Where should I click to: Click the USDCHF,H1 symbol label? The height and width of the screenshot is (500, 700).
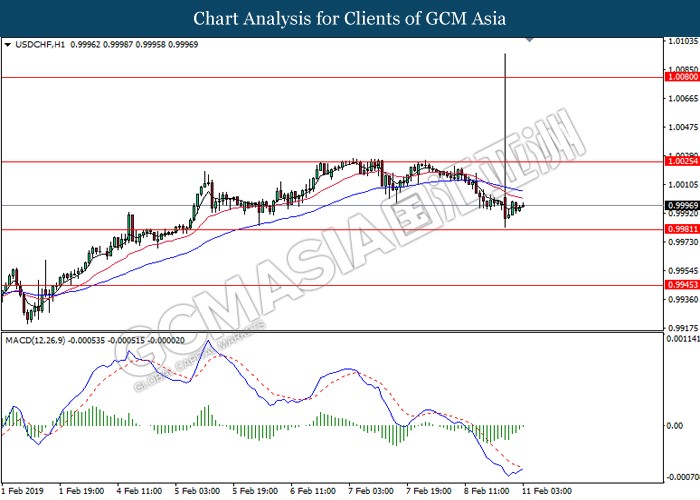[x=35, y=45]
